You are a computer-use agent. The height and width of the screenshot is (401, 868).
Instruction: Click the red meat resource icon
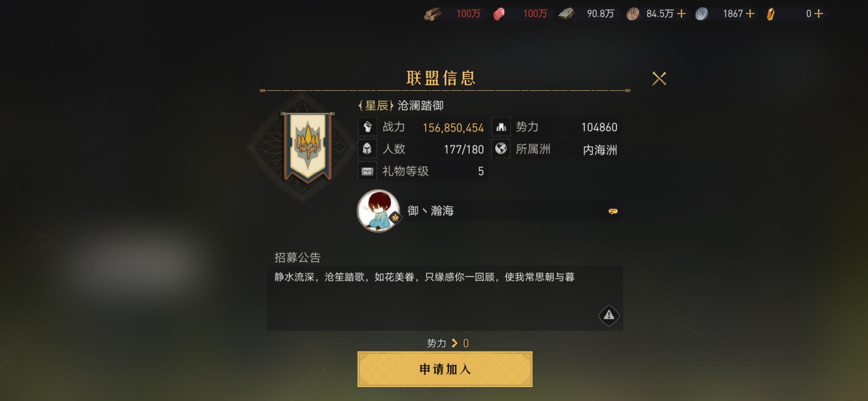pos(499,14)
